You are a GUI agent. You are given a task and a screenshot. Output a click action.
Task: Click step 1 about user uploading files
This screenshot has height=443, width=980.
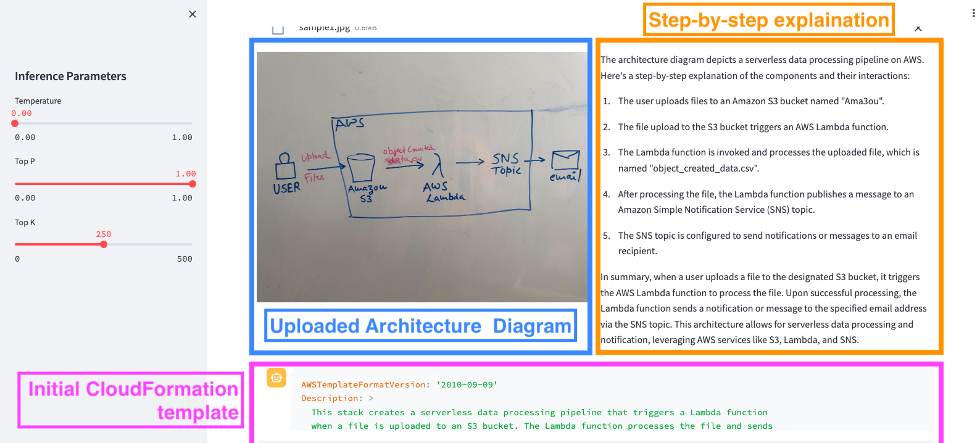pyautogui.click(x=751, y=101)
